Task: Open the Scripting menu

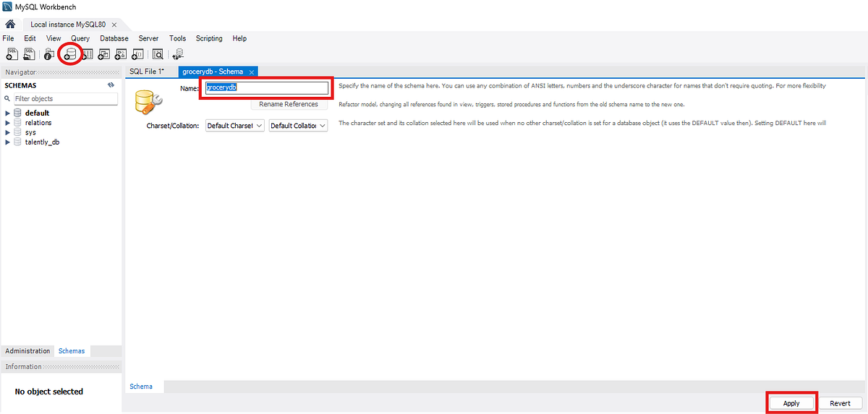Action: coord(209,38)
